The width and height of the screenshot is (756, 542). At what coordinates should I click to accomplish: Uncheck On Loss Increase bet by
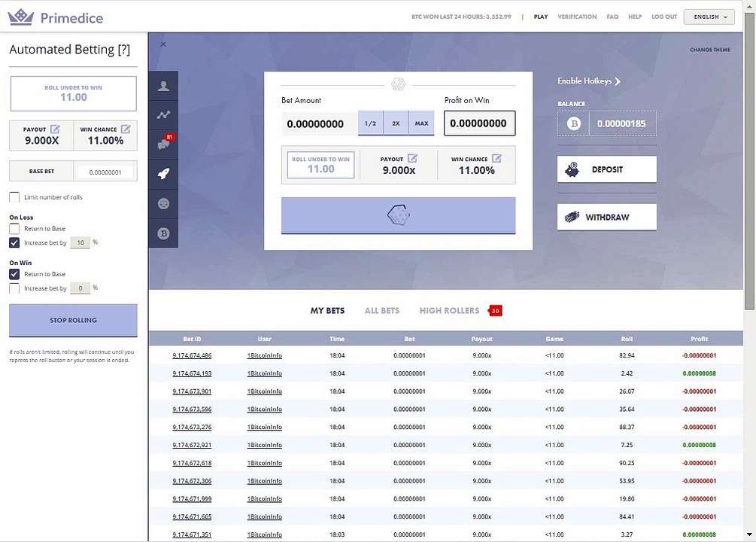14,242
